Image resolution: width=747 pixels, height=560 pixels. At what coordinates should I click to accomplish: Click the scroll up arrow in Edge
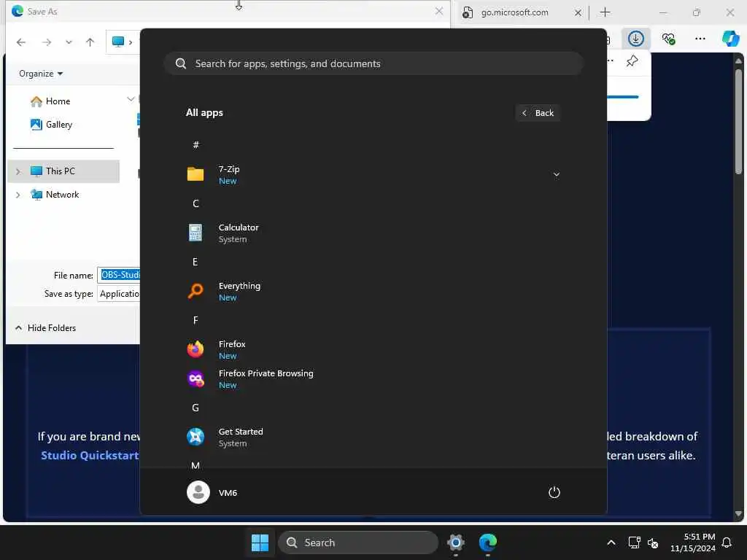point(738,61)
